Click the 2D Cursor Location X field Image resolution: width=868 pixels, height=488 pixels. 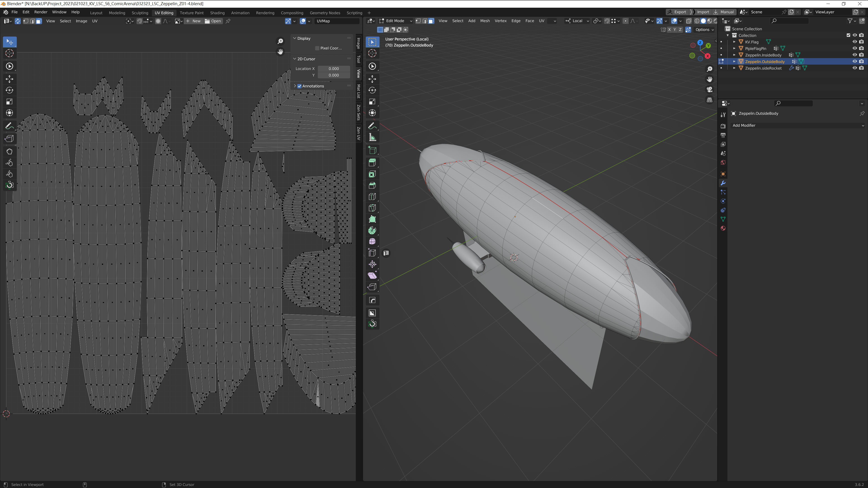[333, 69]
